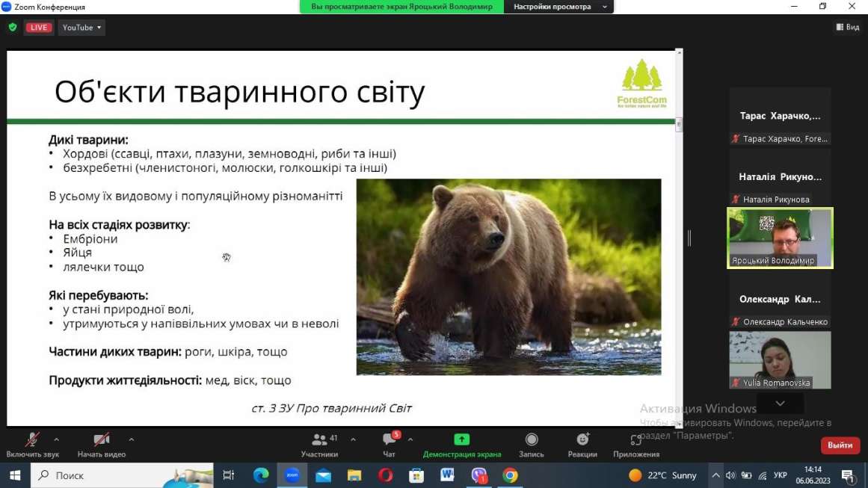Open Google Chrome from taskbar

click(510, 475)
